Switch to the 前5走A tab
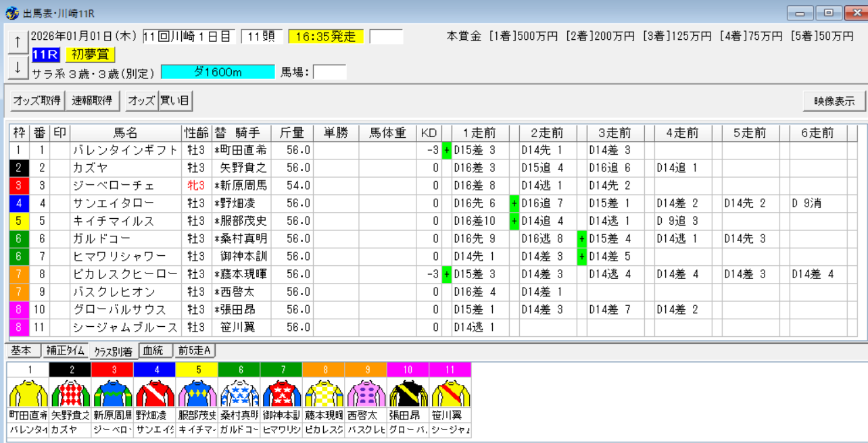Image resolution: width=868 pixels, height=443 pixels. click(194, 350)
